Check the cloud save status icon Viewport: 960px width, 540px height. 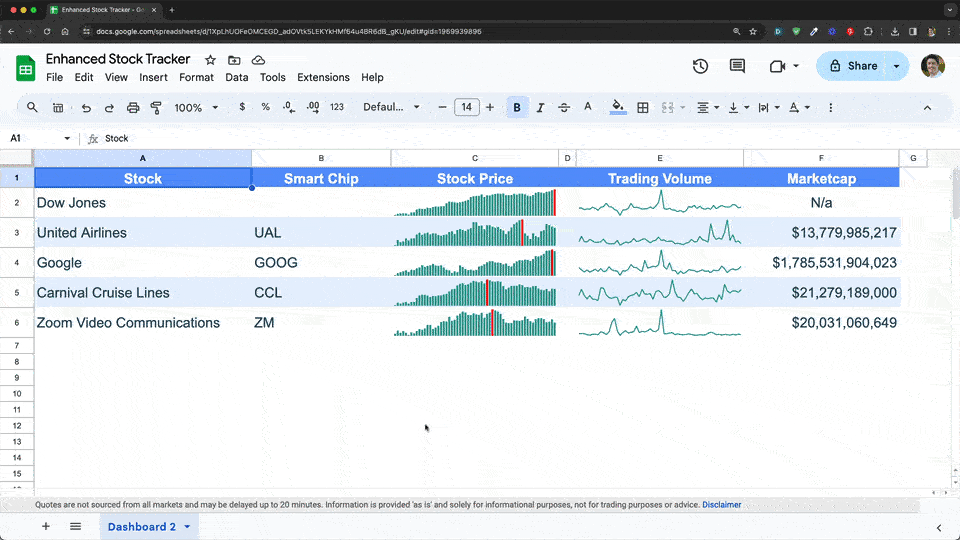(258, 60)
